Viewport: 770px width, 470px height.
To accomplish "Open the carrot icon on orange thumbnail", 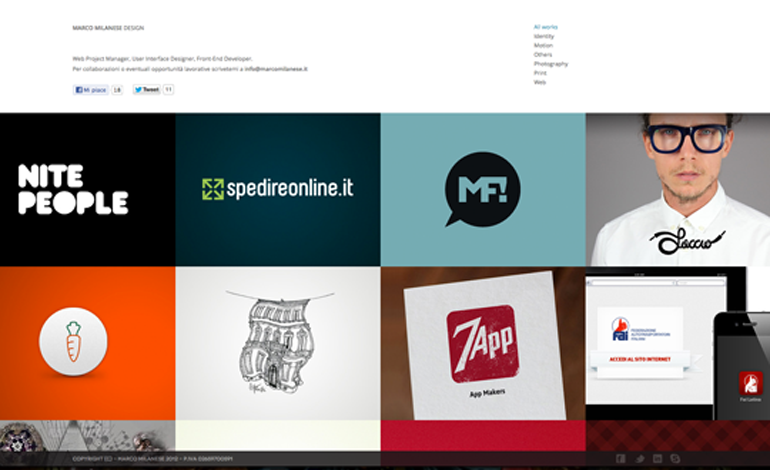I will (x=87, y=343).
